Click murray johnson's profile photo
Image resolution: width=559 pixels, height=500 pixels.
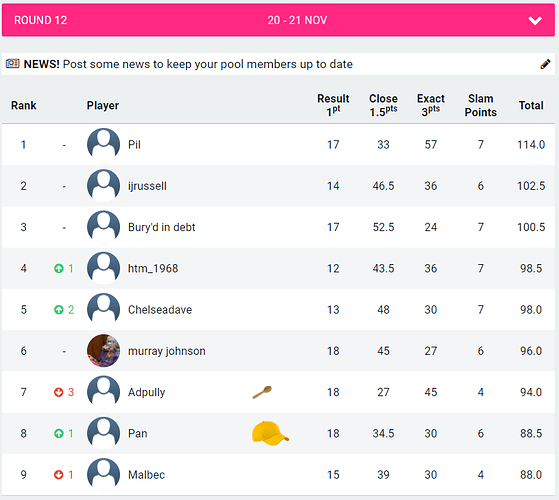(103, 351)
